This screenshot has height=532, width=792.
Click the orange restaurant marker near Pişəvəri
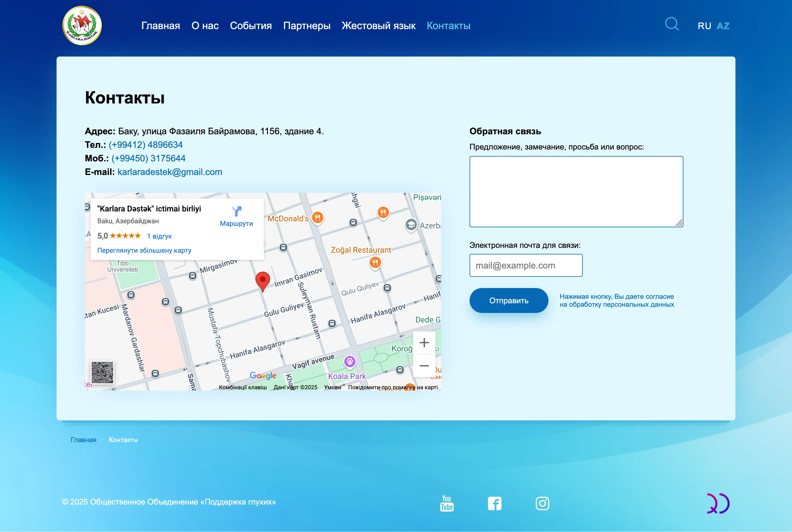383,213
